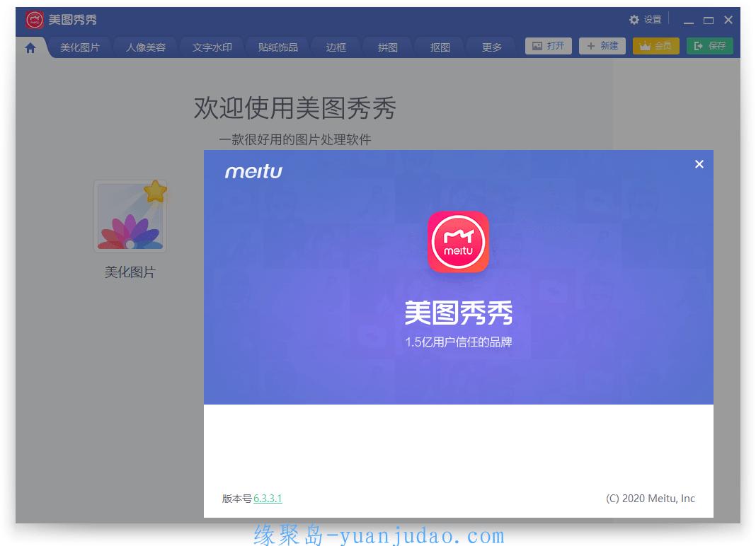Image resolution: width=756 pixels, height=546 pixels.
Task: Click the 新建 button
Action: click(602, 46)
